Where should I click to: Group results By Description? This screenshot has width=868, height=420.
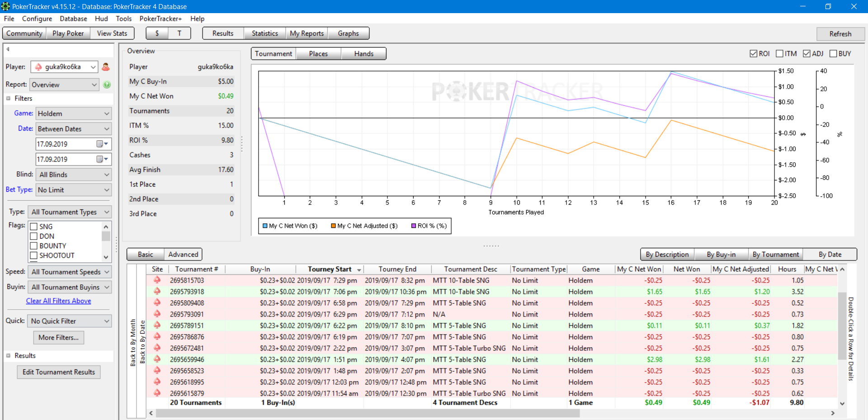667,255
